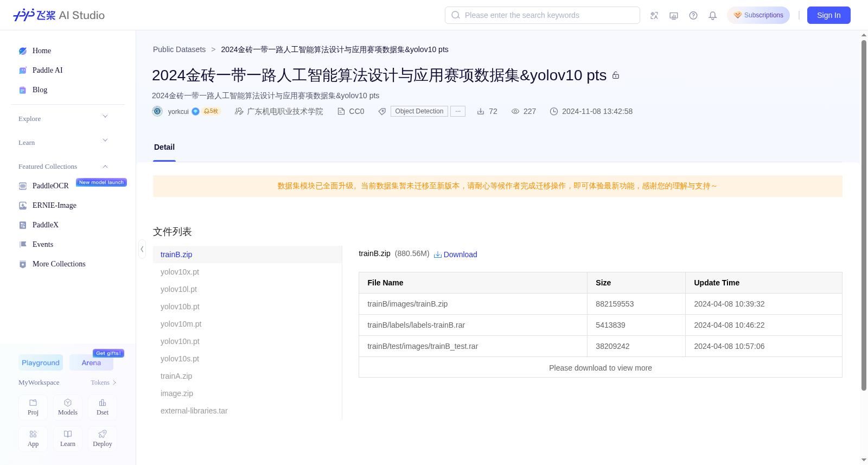This screenshot has width=868, height=465.
Task: Focus the search keywords input field
Action: point(542,15)
